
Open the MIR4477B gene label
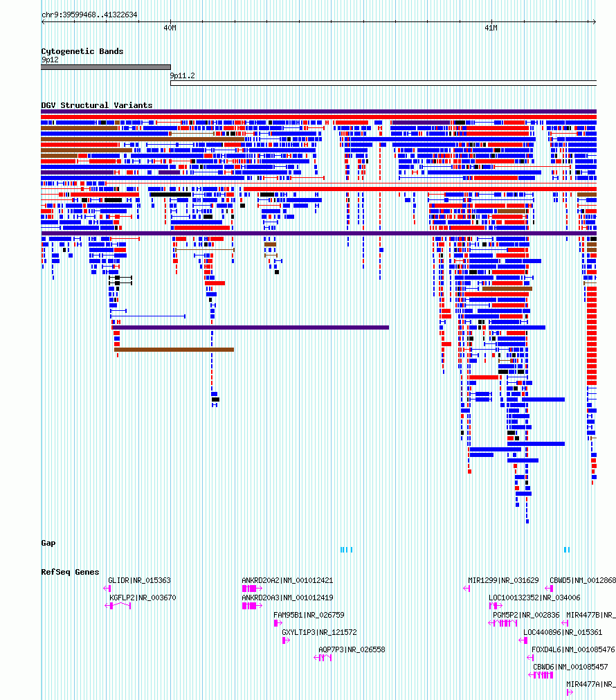click(591, 615)
